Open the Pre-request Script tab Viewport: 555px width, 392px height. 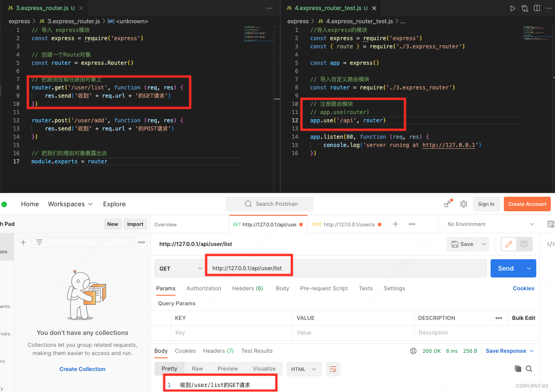point(324,288)
